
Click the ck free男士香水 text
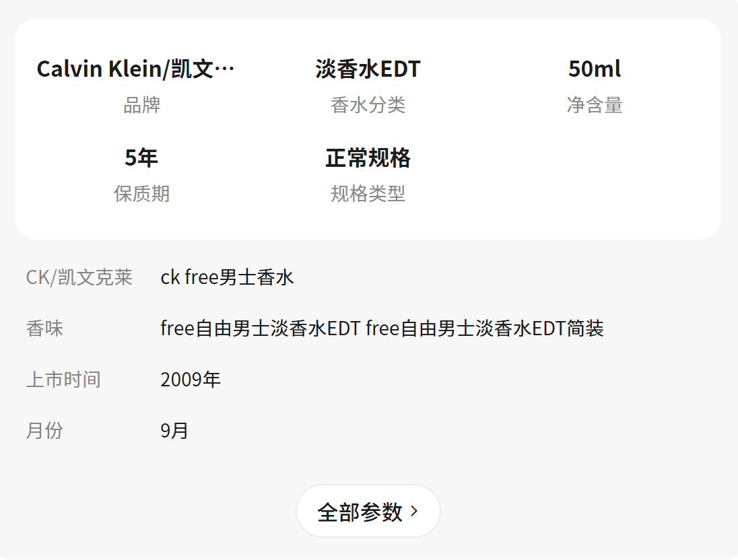(x=227, y=277)
